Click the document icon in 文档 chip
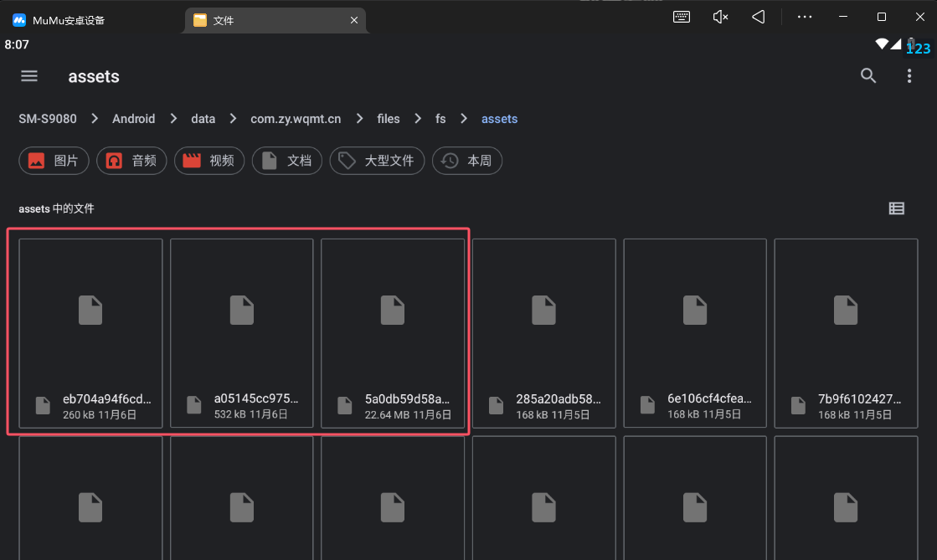The image size is (937, 560). point(270,160)
